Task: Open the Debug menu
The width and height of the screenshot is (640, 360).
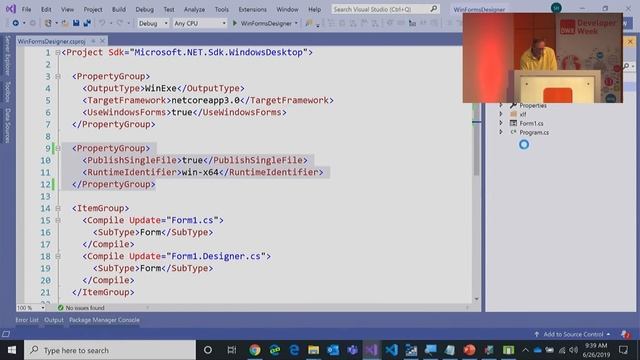Action: tap(144, 9)
